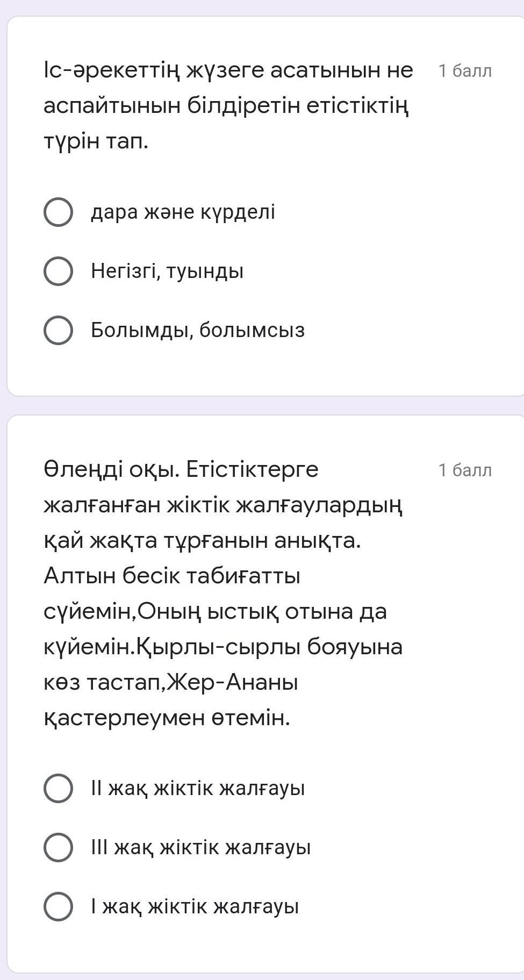Click the 'Алтын бесік табиғатты' poem line

pyautogui.click(x=172, y=576)
